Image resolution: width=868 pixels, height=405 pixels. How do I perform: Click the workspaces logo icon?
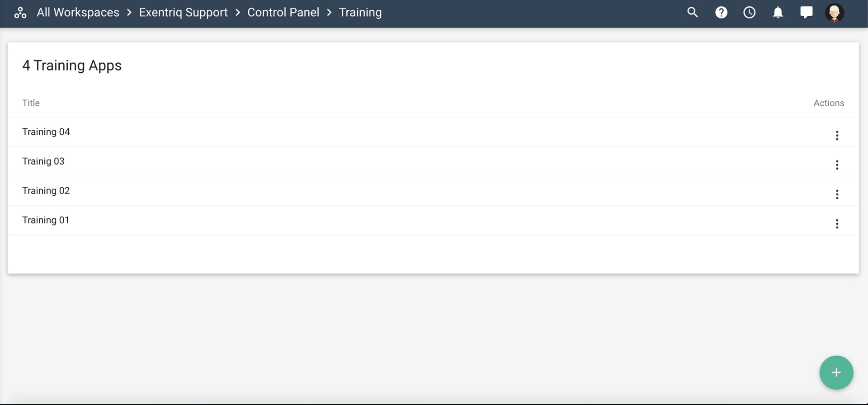pyautogui.click(x=20, y=13)
